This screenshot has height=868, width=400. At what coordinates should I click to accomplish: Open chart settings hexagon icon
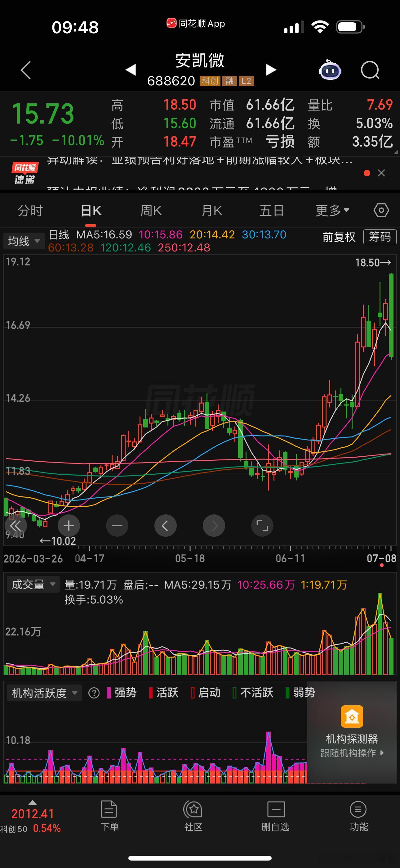point(381,210)
